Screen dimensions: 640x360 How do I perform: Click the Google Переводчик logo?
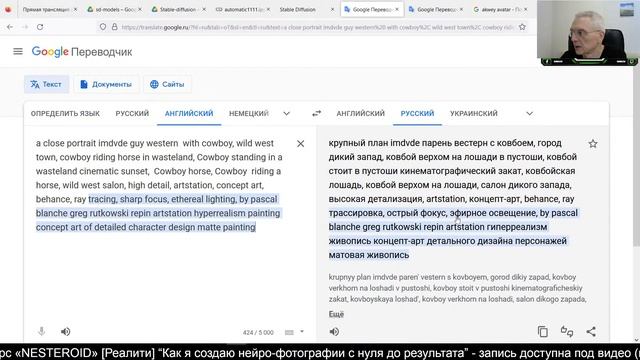click(x=82, y=52)
